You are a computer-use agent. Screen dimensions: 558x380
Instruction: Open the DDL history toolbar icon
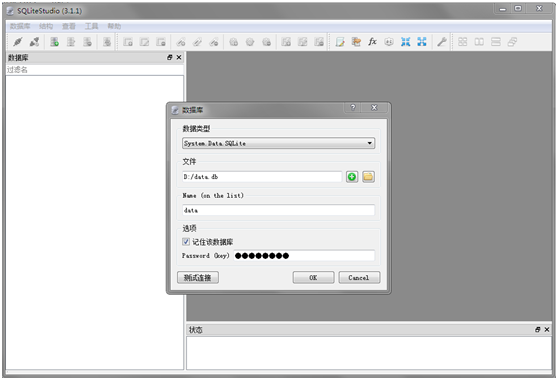click(x=356, y=42)
